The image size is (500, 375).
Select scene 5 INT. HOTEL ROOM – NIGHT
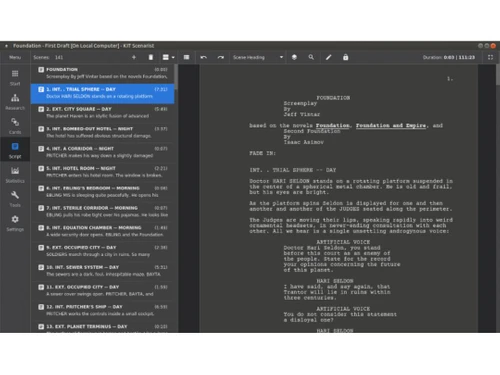103,172
